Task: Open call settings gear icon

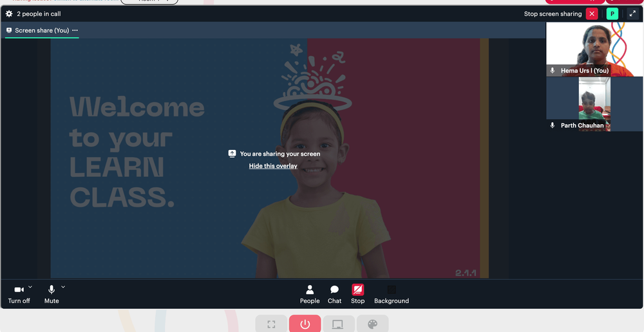Action: click(x=9, y=14)
